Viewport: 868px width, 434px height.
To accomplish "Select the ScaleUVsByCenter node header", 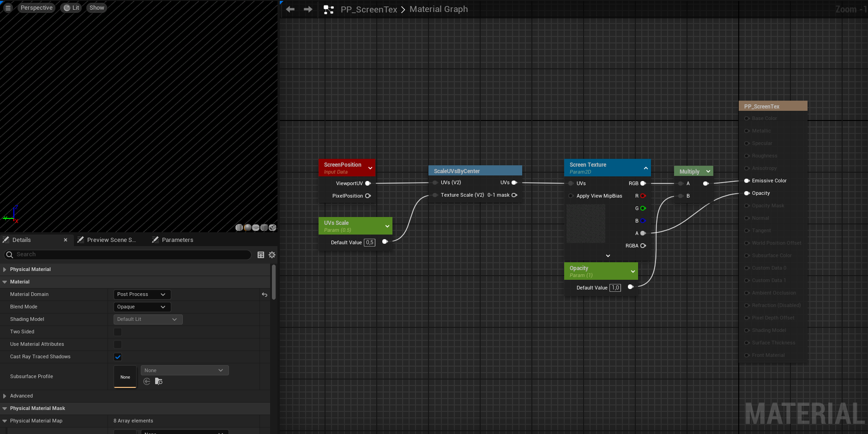I will [475, 171].
